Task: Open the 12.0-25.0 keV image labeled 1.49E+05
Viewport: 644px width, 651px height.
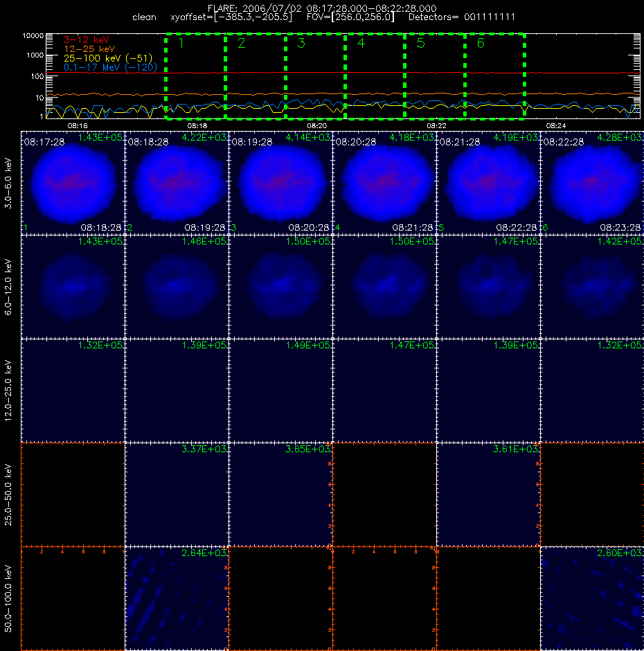Action: [280, 391]
